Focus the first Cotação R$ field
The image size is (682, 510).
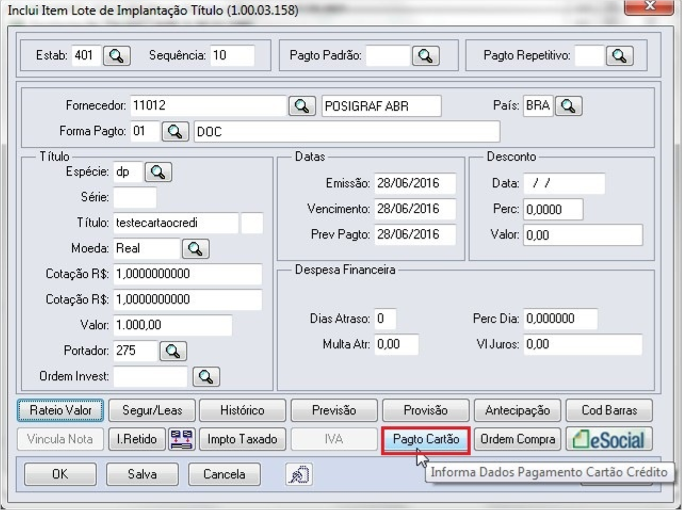[x=187, y=274]
